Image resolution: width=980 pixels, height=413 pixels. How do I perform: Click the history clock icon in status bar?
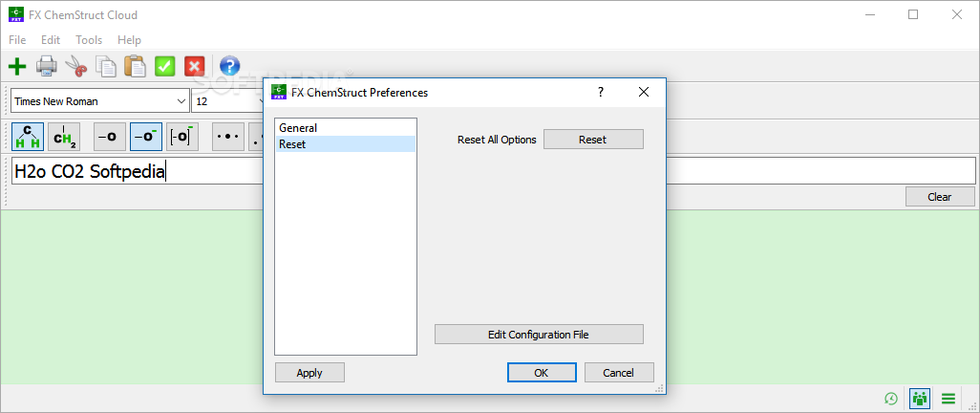click(891, 398)
